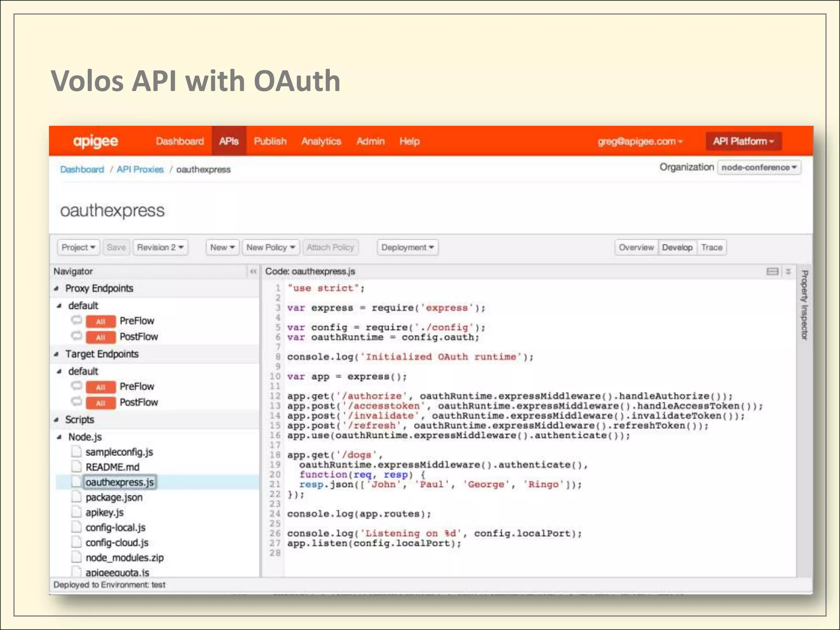
Task: Select oauthexpress.js in Scripts
Action: pyautogui.click(x=119, y=482)
